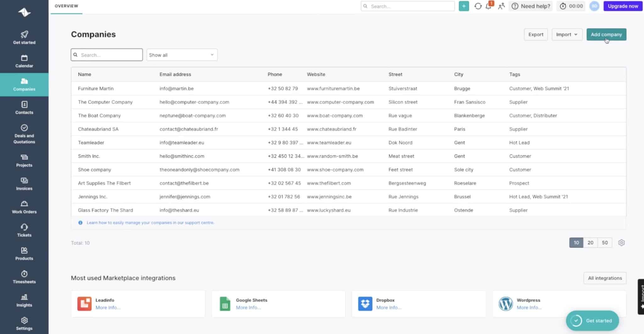Open Products from the sidebar
644x334 pixels.
[24, 254]
